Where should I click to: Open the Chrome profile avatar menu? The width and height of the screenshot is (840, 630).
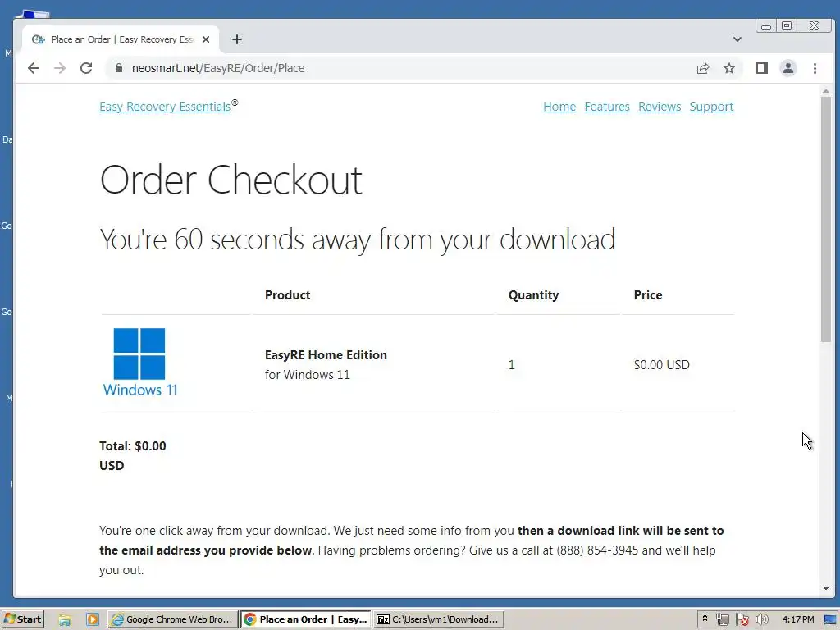788,68
